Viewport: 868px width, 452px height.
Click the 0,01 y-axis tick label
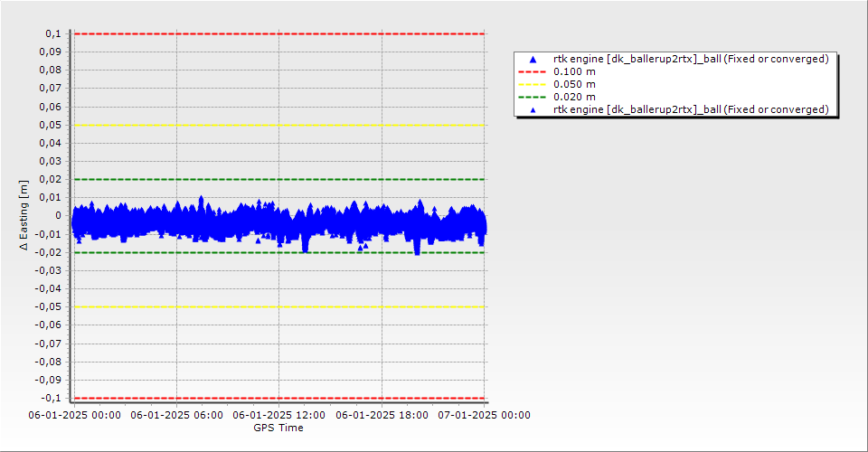[51, 197]
